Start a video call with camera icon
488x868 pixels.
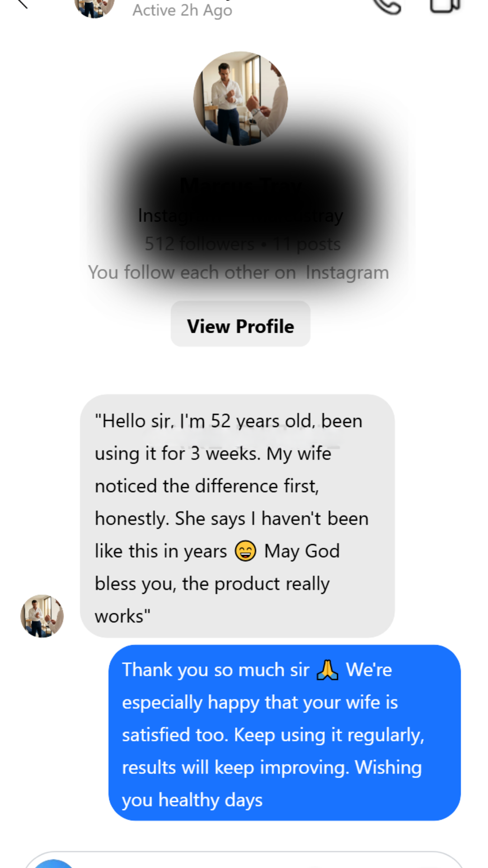click(445, 5)
